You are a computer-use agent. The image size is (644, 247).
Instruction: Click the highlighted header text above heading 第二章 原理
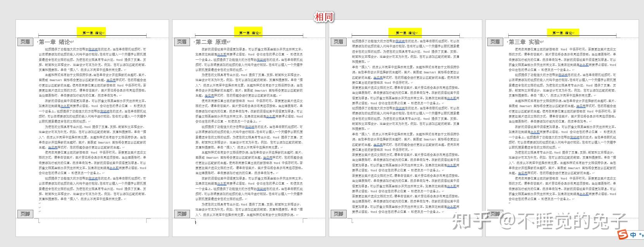pos(249,33)
